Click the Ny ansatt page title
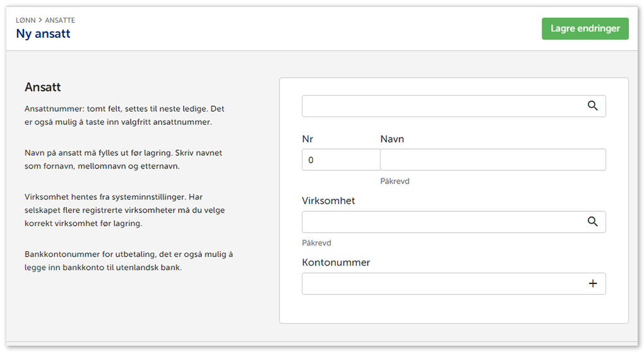Viewport: 644px width, 352px height. pos(43,34)
